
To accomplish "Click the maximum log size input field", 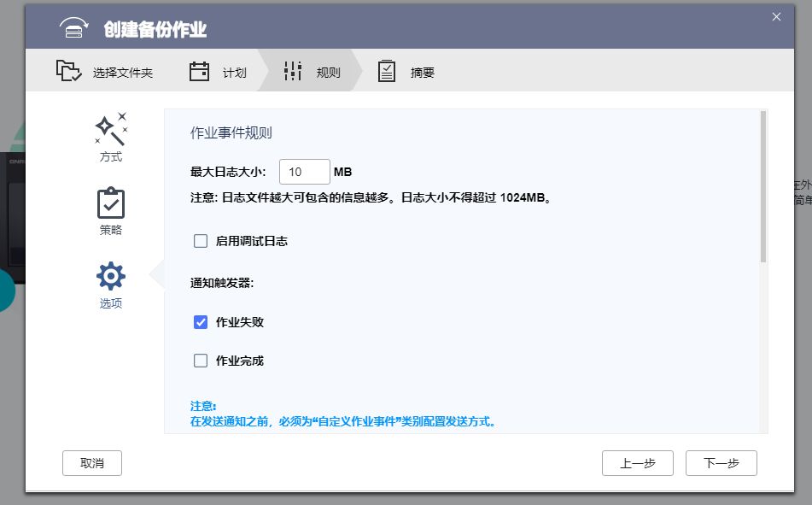I will point(304,171).
